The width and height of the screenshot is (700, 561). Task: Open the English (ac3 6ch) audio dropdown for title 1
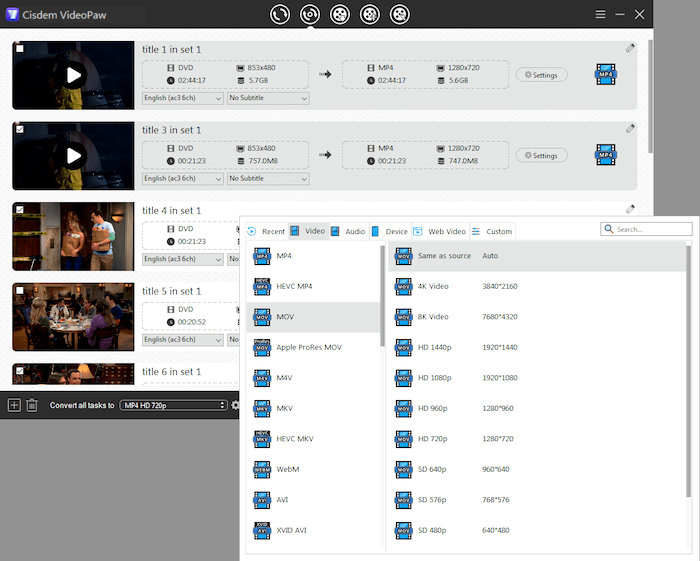pyautogui.click(x=182, y=98)
